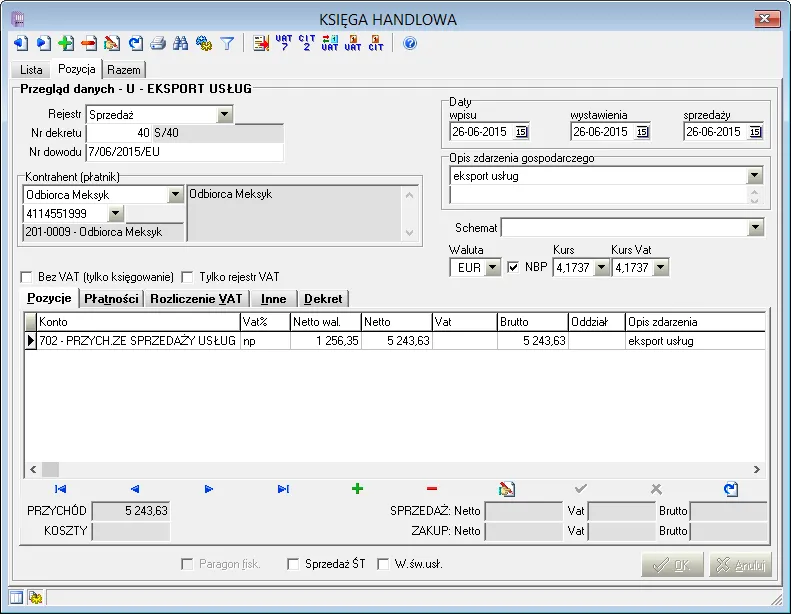Click the printer icon in toolbar
The height and width of the screenshot is (614, 791).
[157, 43]
